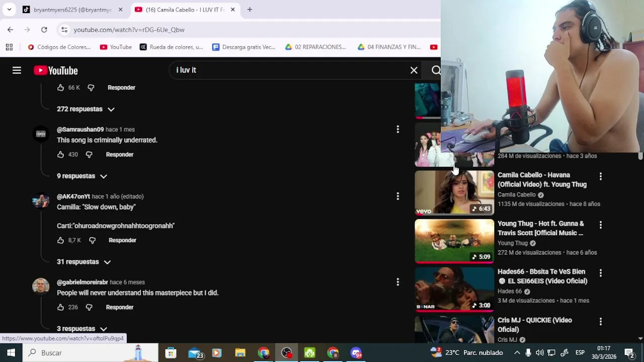Viewport: 644px width, 362px height.
Task: Open the volume speaker icon in tray
Action: (539, 352)
